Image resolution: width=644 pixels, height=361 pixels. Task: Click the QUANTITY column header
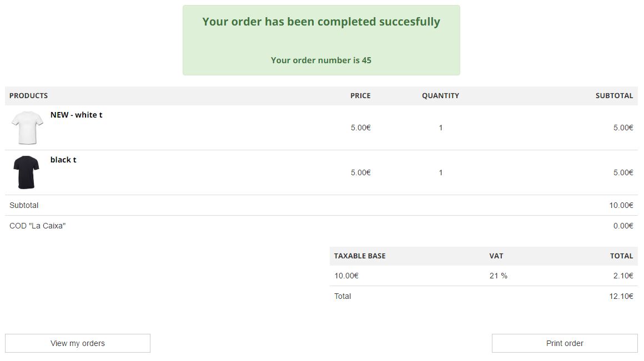(441, 95)
